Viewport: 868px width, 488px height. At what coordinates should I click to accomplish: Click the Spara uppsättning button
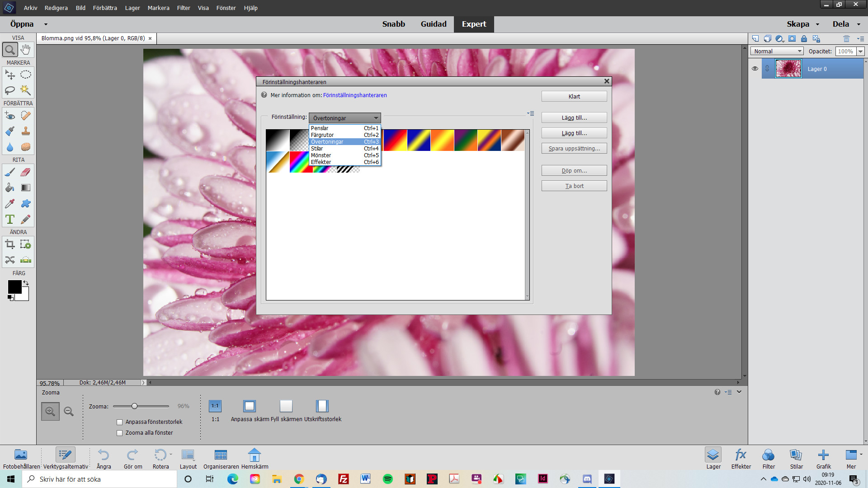pyautogui.click(x=574, y=148)
